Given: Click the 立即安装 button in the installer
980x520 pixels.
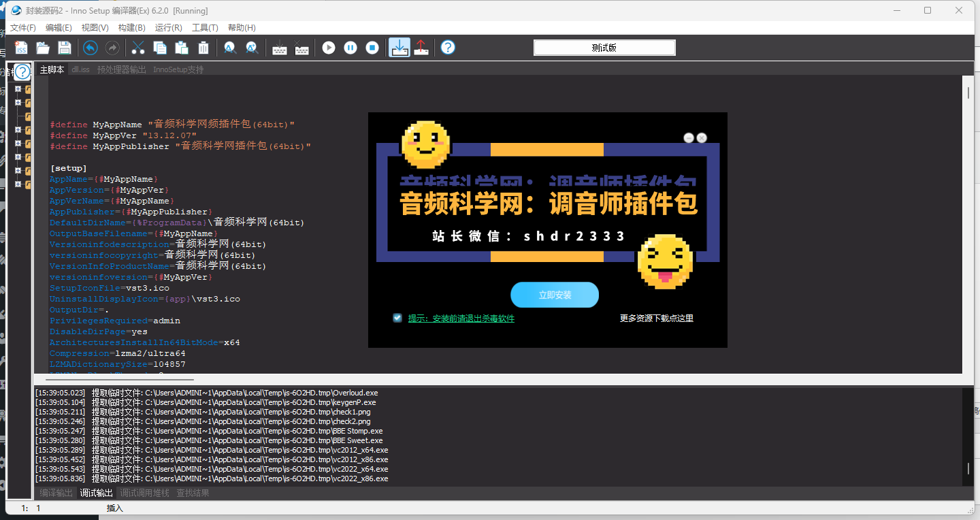Looking at the screenshot, I should click(555, 295).
